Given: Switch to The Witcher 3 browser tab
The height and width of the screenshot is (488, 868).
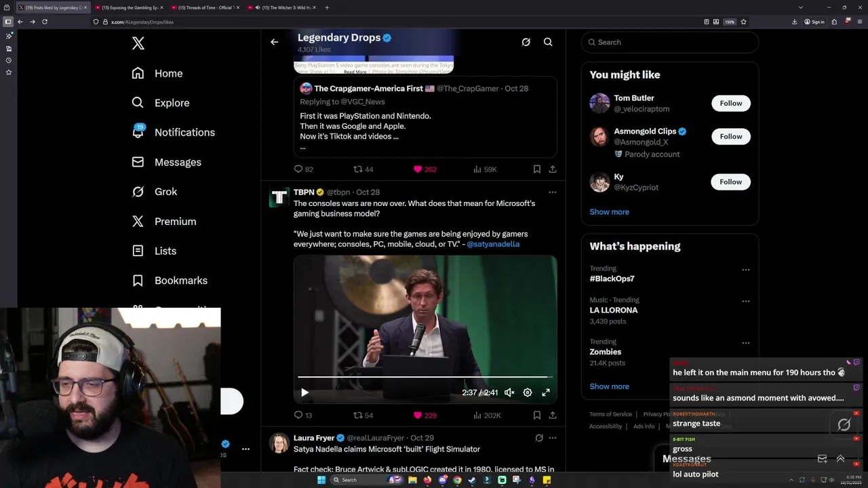Looking at the screenshot, I should (281, 7).
